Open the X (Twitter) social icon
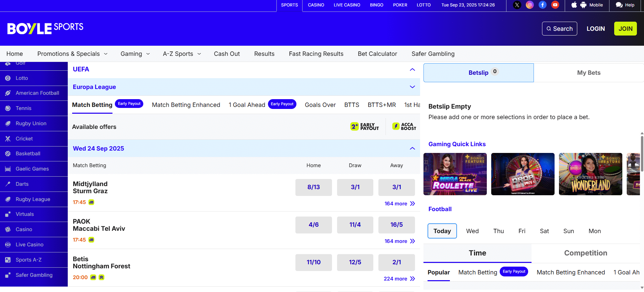644x292 pixels. [x=517, y=5]
